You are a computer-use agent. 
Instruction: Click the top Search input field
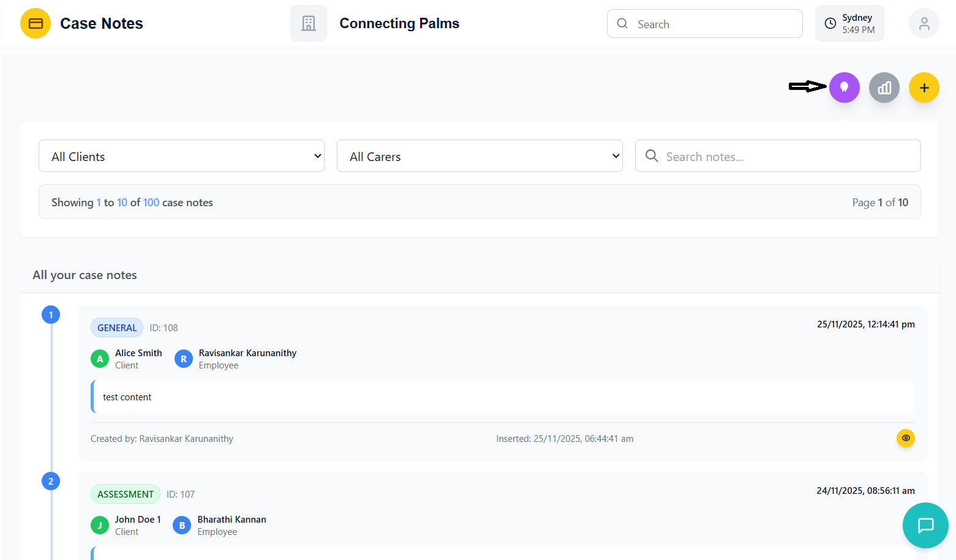pyautogui.click(x=713, y=24)
